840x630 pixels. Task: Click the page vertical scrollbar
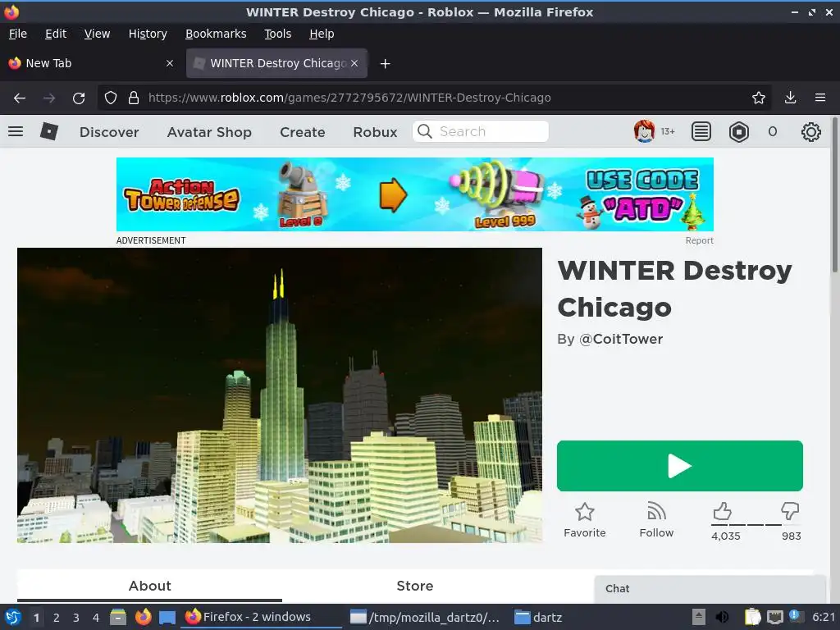834,196
